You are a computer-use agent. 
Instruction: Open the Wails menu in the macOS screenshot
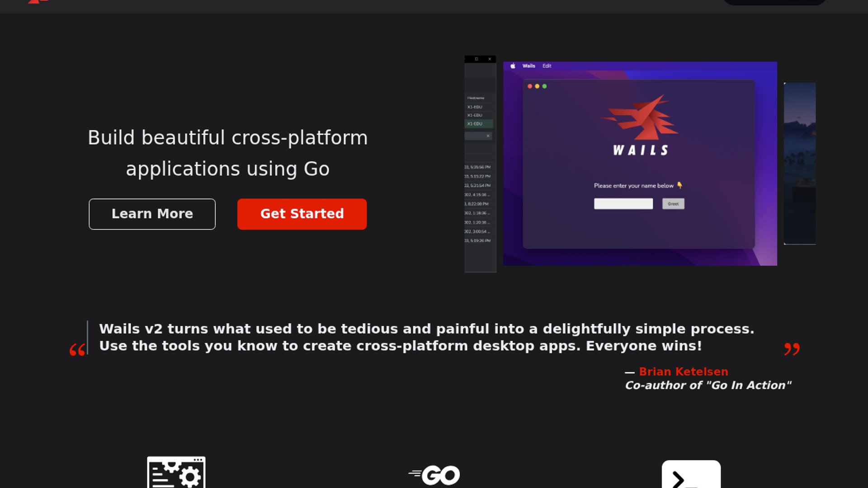(528, 66)
